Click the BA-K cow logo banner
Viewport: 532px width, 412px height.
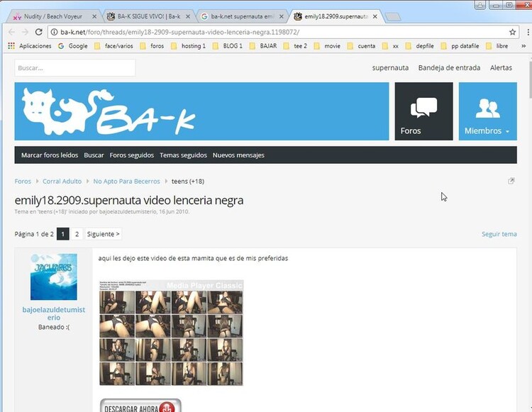pyautogui.click(x=201, y=111)
